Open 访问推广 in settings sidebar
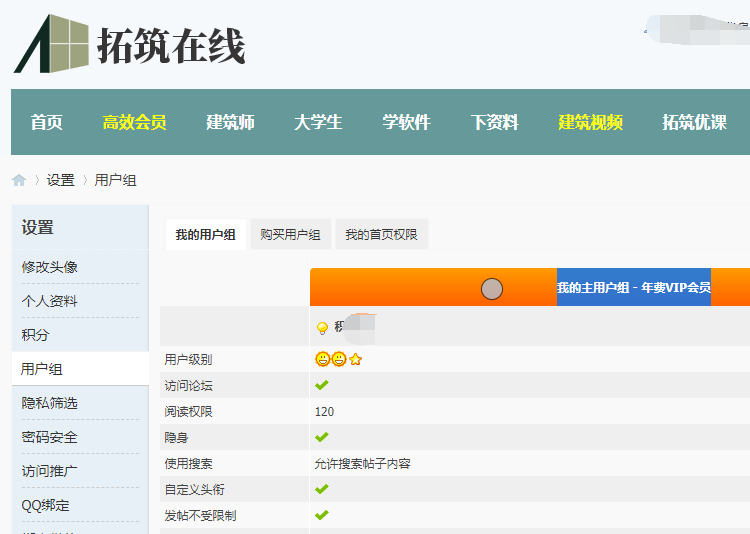Viewport: 750px width, 534px height. (50, 471)
